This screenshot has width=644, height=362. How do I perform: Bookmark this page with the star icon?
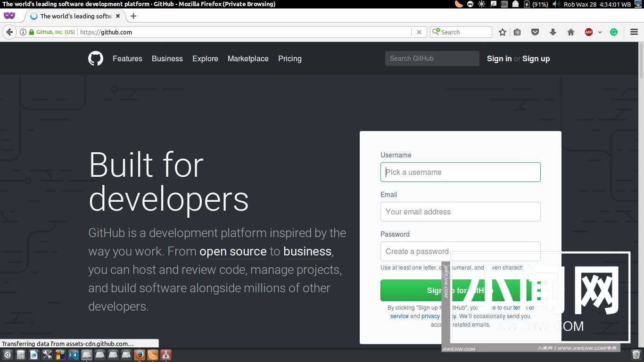[503, 32]
